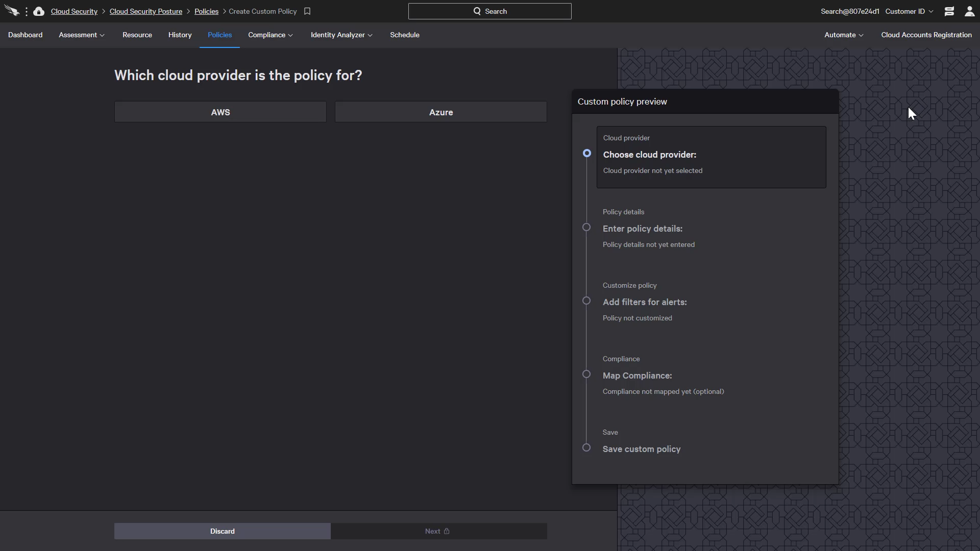Image resolution: width=980 pixels, height=551 pixels.
Task: Click the notifications bell icon top right
Action: pyautogui.click(x=949, y=10)
